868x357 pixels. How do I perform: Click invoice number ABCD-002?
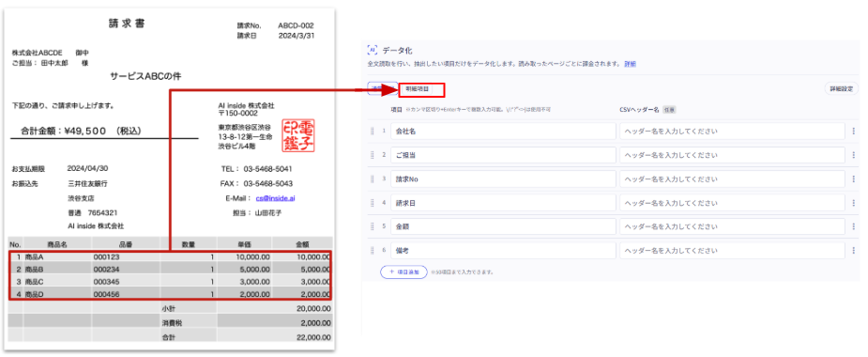point(296,25)
